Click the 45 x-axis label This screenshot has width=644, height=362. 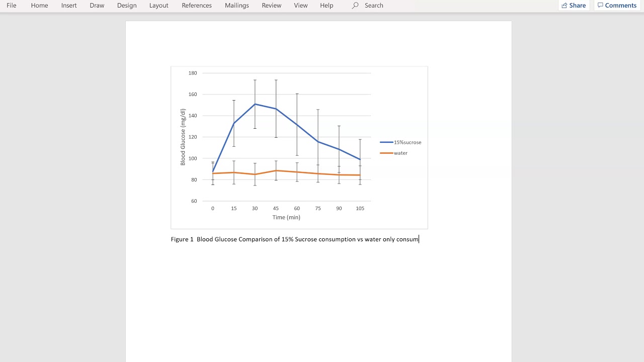tap(276, 208)
